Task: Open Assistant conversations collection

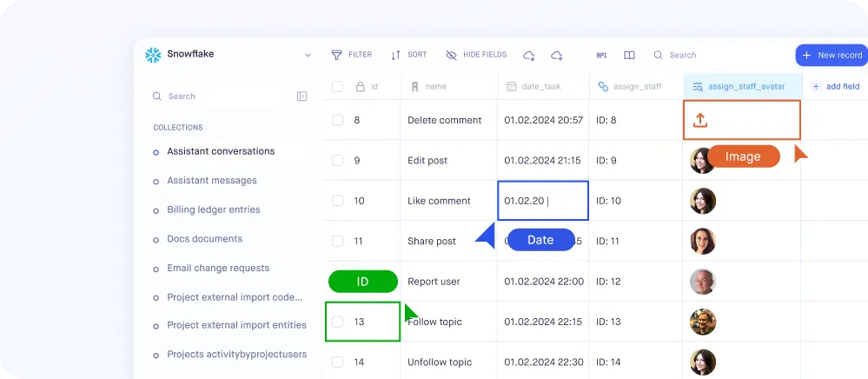Action: pos(221,151)
